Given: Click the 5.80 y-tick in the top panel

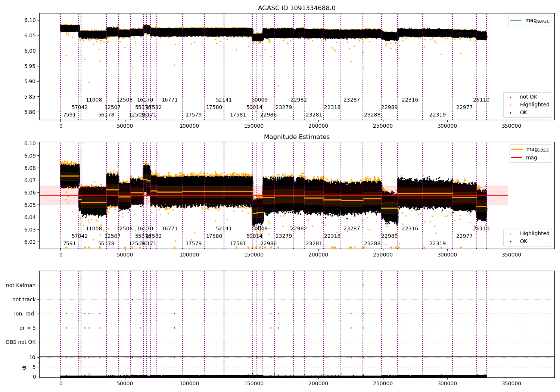Looking at the screenshot, I should (x=30, y=112).
